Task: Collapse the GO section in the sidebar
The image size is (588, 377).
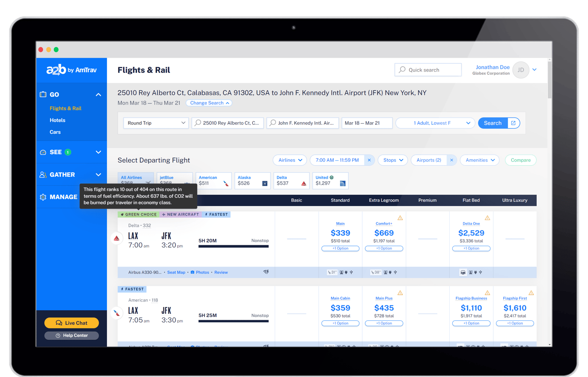Action: (98, 94)
